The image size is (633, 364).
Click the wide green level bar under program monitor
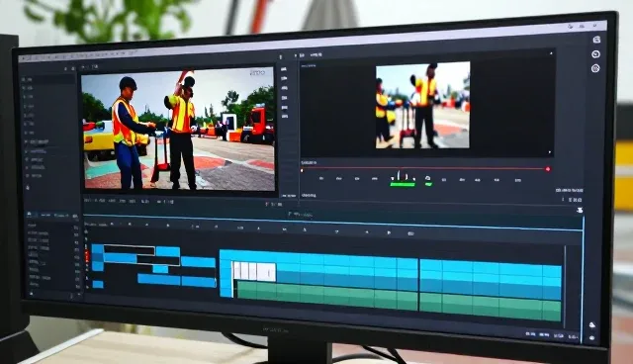tap(403, 184)
